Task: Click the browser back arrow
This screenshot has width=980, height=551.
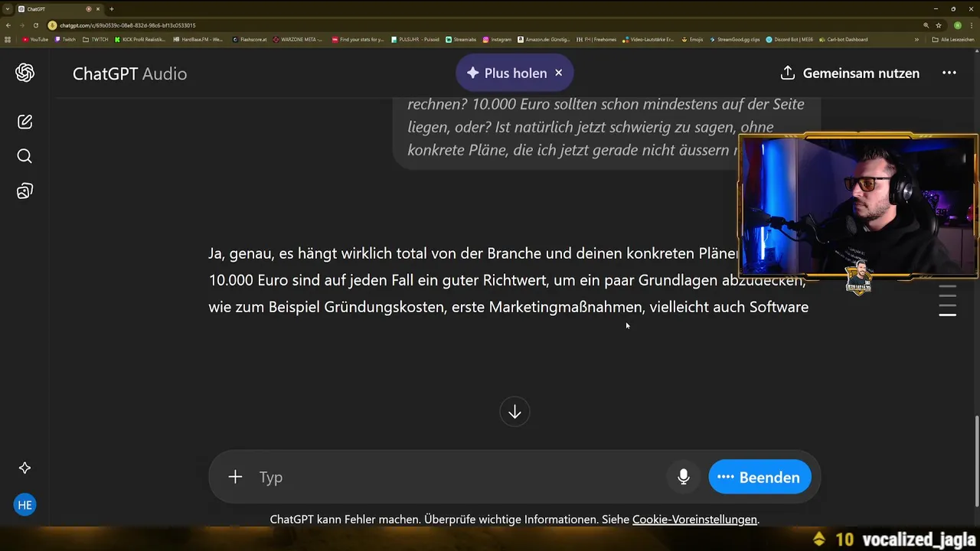Action: pyautogui.click(x=8, y=25)
